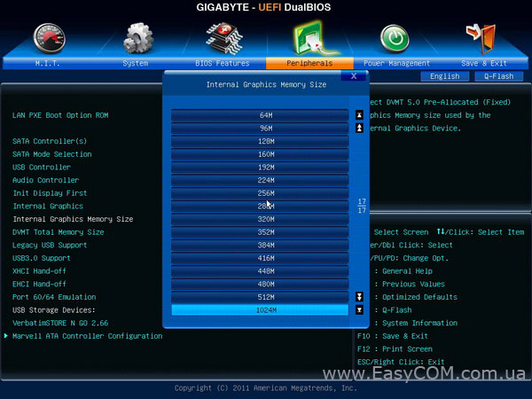
Task: Select USB Controller setting
Action: tap(42, 168)
